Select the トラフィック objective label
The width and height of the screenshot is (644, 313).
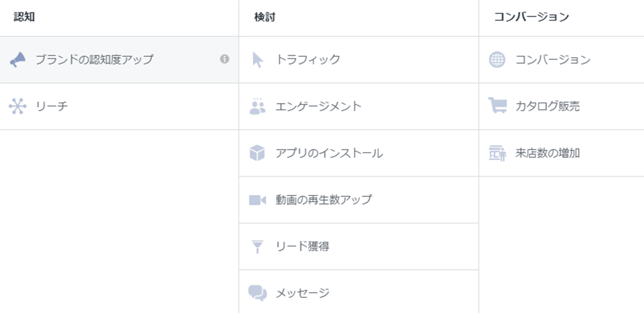click(308, 59)
